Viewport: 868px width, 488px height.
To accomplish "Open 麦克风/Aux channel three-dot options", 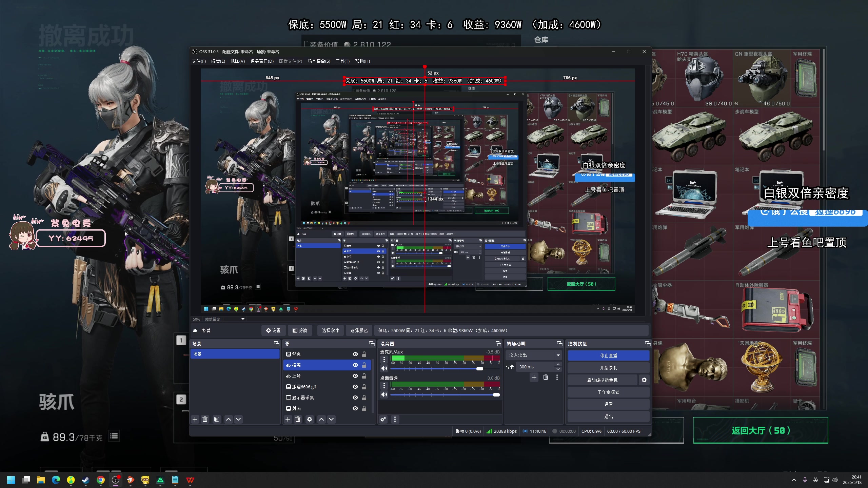I will [384, 359].
